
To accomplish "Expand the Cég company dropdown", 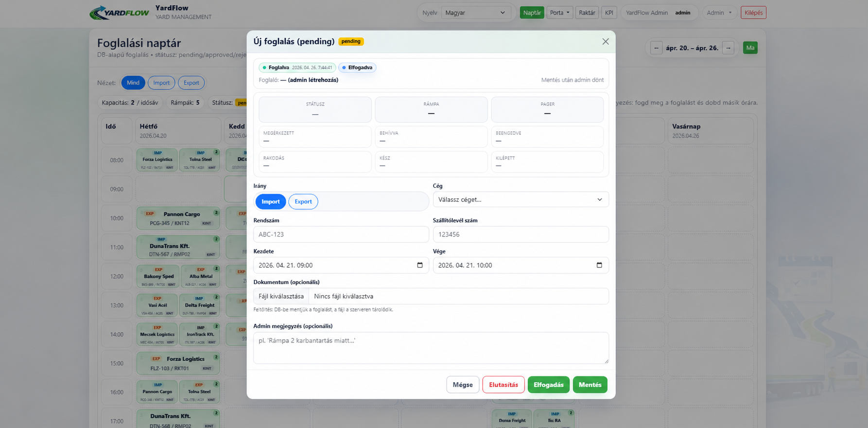I will pyautogui.click(x=521, y=199).
